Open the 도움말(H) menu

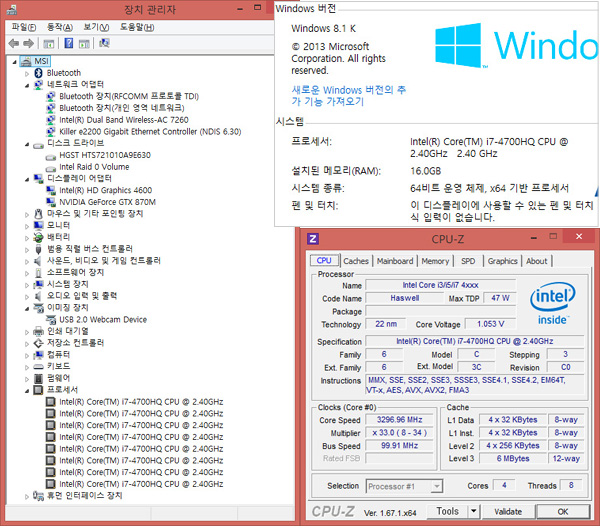137,27
